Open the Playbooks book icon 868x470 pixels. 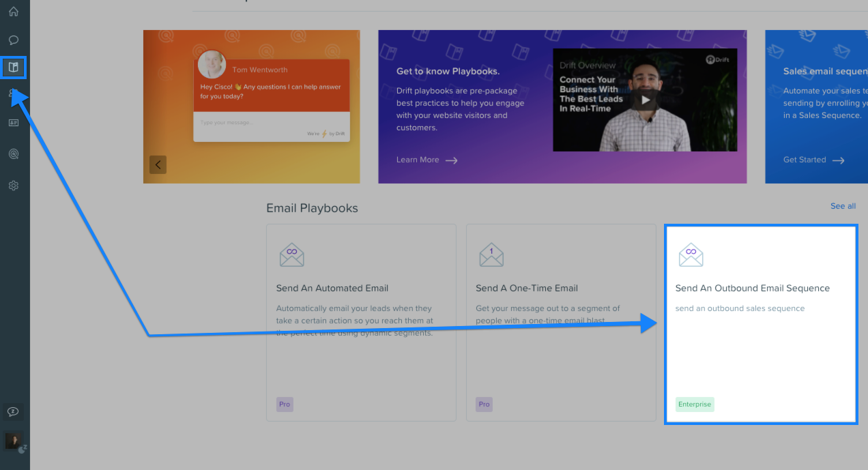pyautogui.click(x=14, y=67)
